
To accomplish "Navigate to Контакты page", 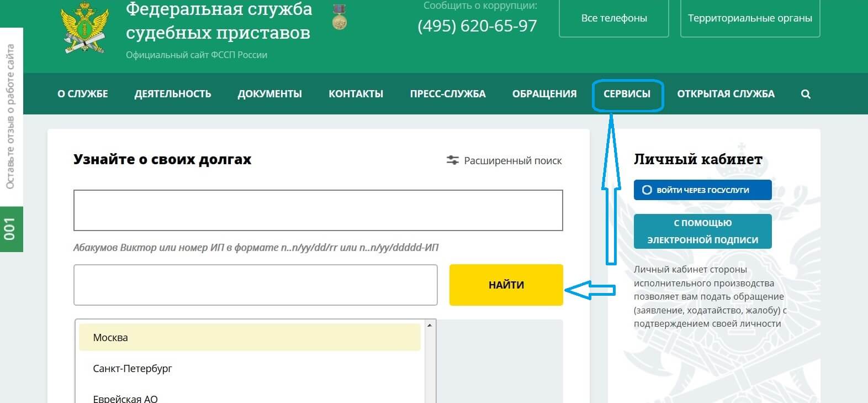I will pos(356,94).
